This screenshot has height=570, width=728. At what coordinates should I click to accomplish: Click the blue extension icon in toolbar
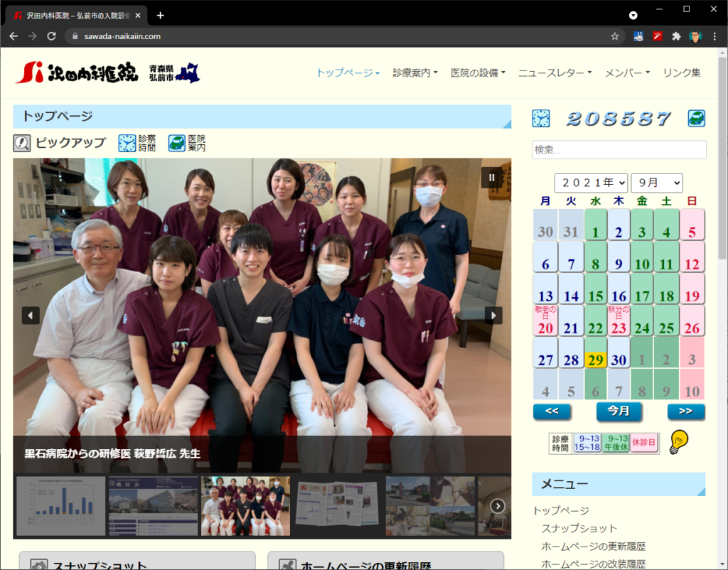638,36
